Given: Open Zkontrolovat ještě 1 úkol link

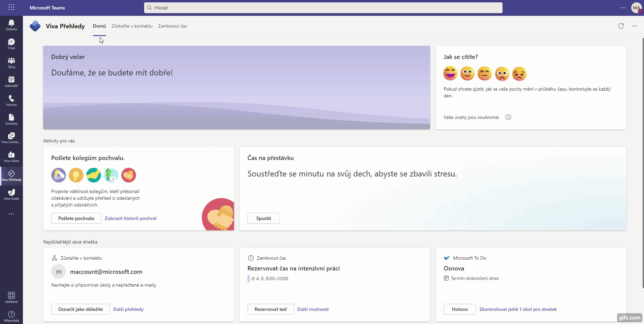Looking at the screenshot, I should point(518,309).
